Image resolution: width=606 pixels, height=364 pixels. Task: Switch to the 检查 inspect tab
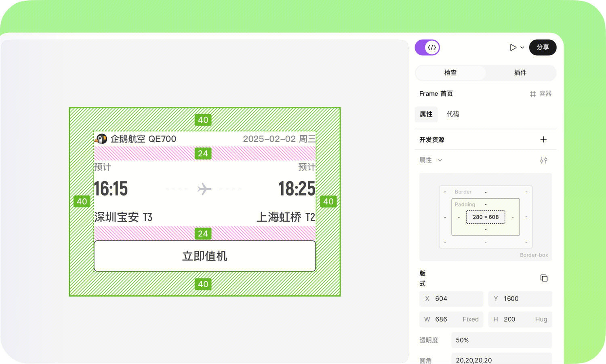(450, 73)
